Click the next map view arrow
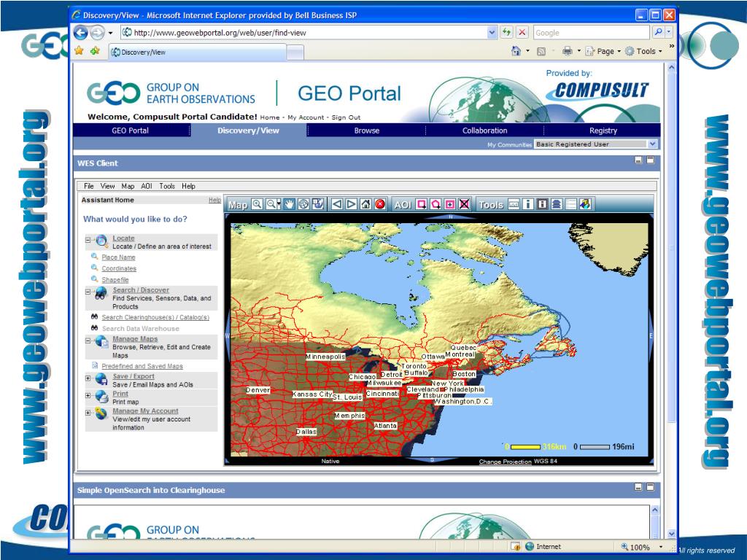Image resolution: width=747 pixels, height=560 pixels. (351, 204)
